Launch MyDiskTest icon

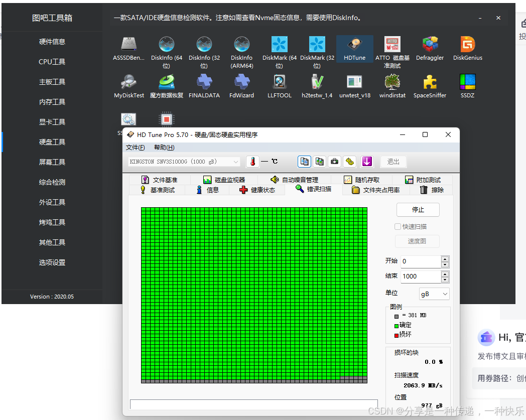[x=129, y=82]
